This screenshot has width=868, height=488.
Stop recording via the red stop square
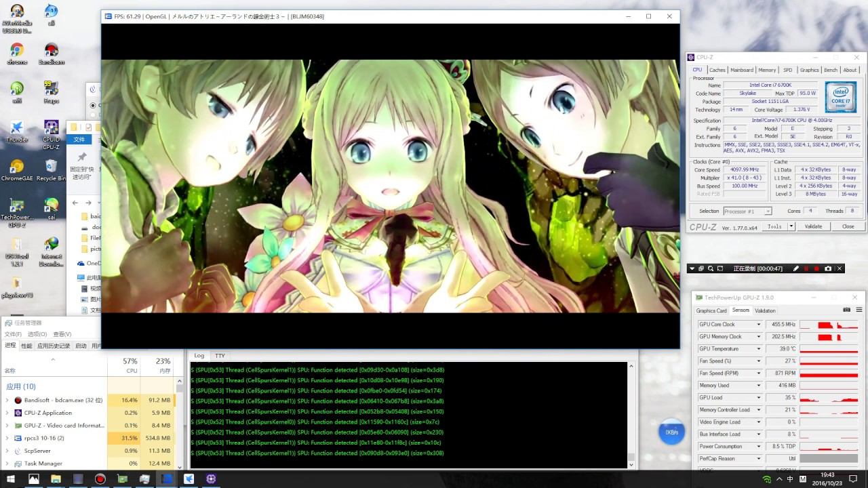816,268
